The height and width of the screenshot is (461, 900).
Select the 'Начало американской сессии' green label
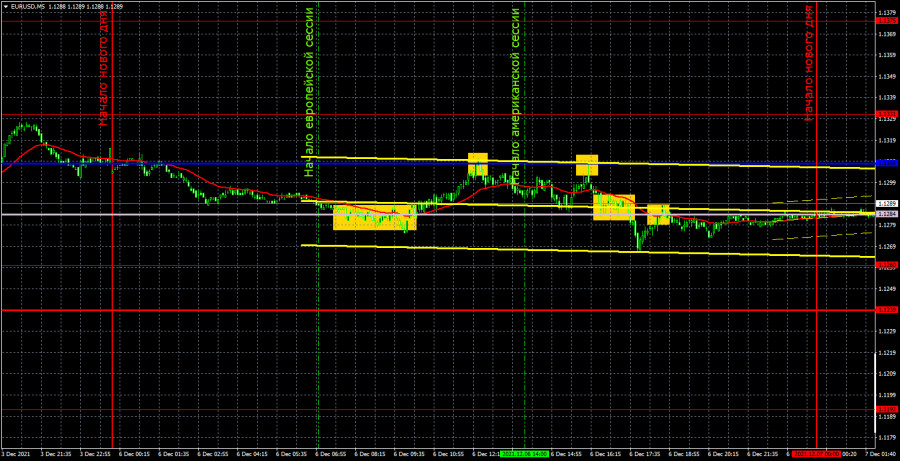point(516,96)
